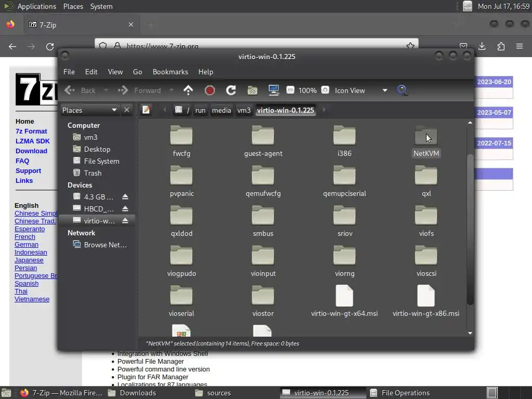Screen dimensions: 532x399
Task: Select the qemupciserial folder
Action: pos(344,181)
